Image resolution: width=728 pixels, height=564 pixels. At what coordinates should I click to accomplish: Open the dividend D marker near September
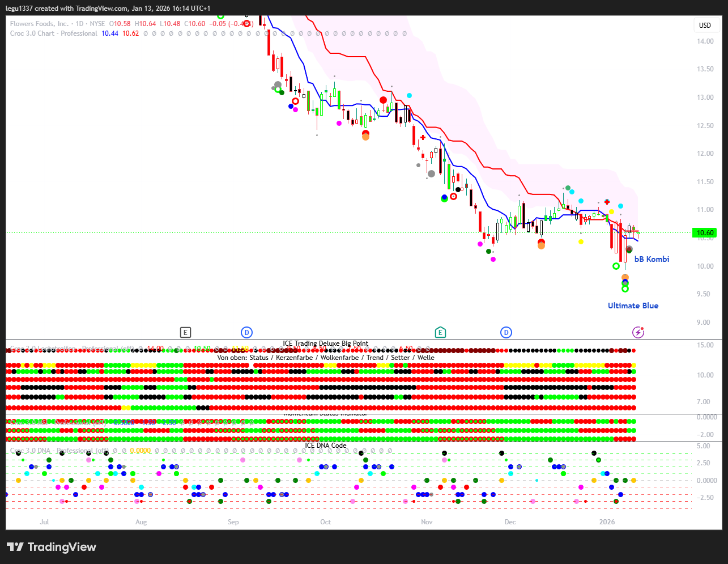click(246, 333)
